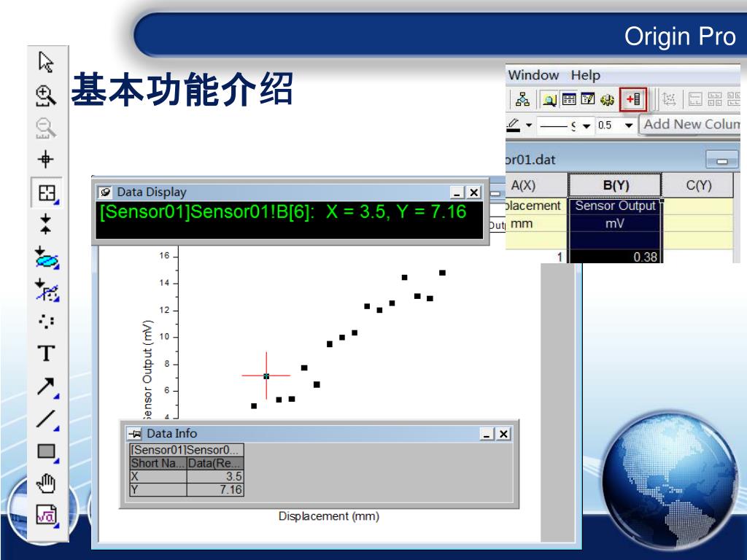This screenshot has width=747, height=560.
Task: Select the C(Y) column header
Action: pyautogui.click(x=698, y=185)
